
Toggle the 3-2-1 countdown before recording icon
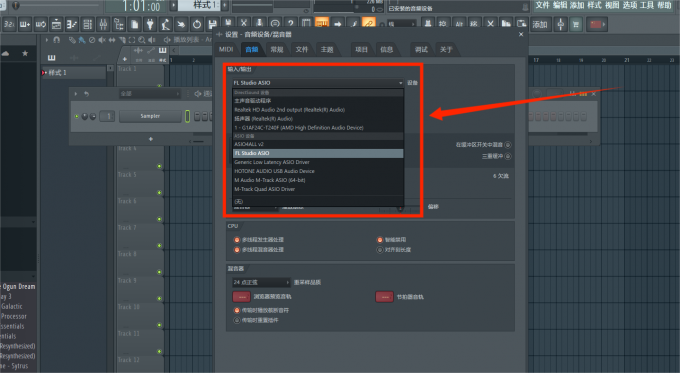tap(9, 24)
